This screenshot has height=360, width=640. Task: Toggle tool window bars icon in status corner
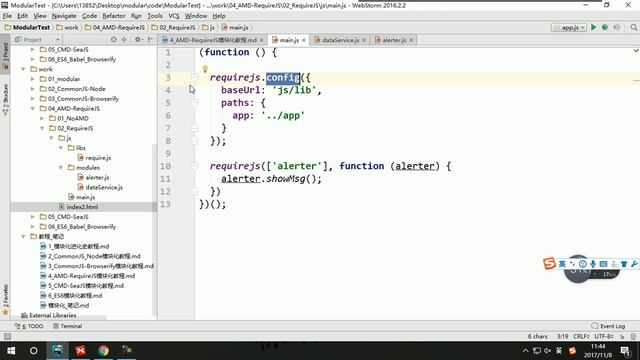(x=7, y=336)
